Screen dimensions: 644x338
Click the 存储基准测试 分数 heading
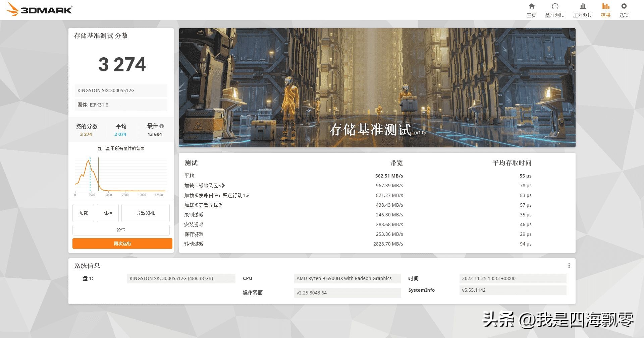pyautogui.click(x=101, y=36)
